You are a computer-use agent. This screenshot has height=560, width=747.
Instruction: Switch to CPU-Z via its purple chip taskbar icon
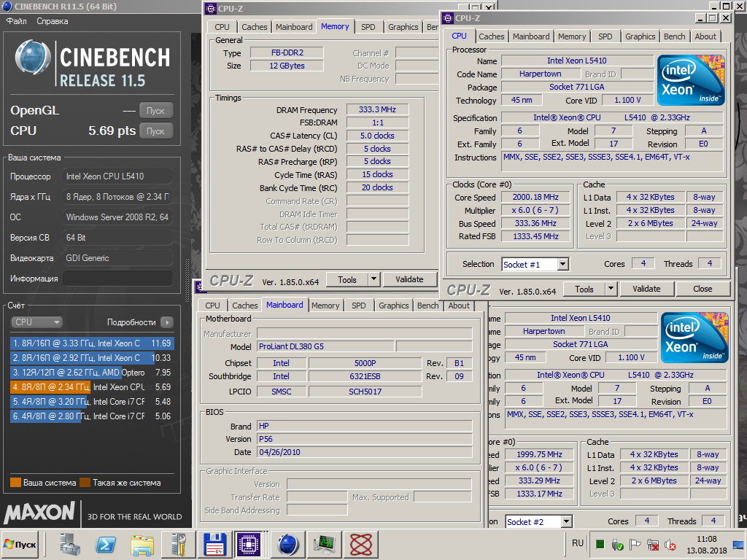(248, 544)
